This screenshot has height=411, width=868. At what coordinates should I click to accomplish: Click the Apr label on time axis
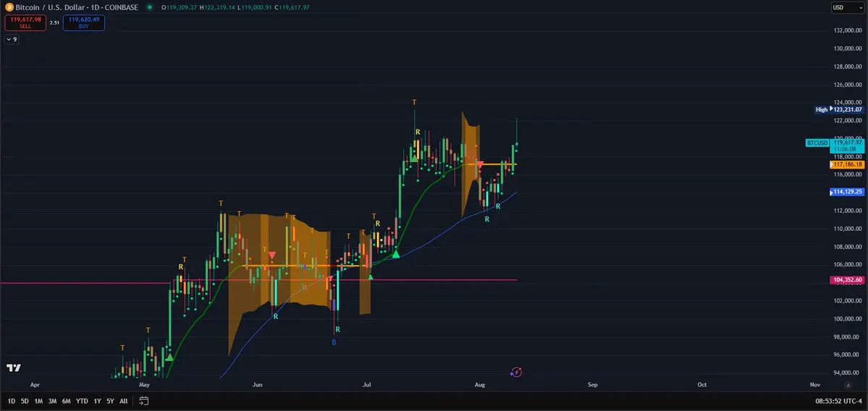[x=35, y=384]
